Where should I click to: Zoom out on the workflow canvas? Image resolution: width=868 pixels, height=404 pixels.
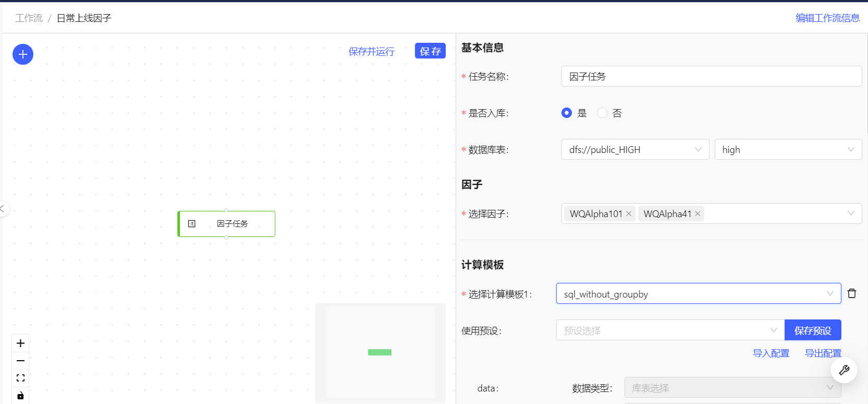click(20, 361)
